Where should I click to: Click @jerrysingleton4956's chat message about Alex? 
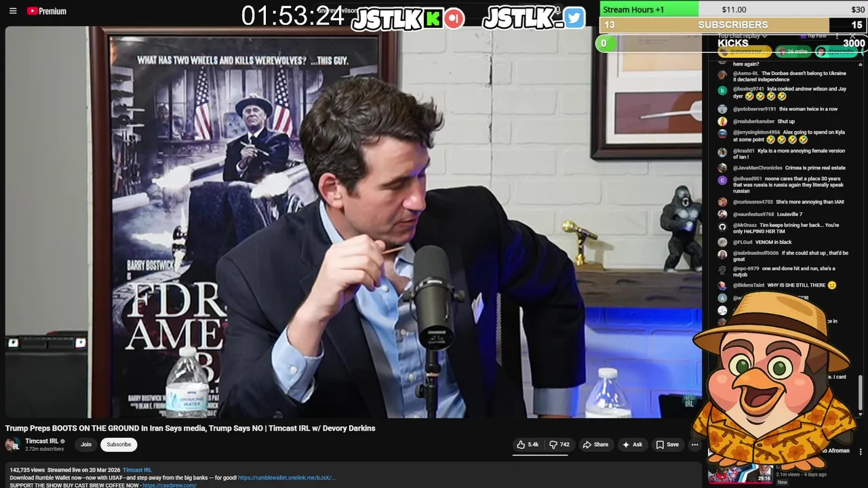pos(789,136)
